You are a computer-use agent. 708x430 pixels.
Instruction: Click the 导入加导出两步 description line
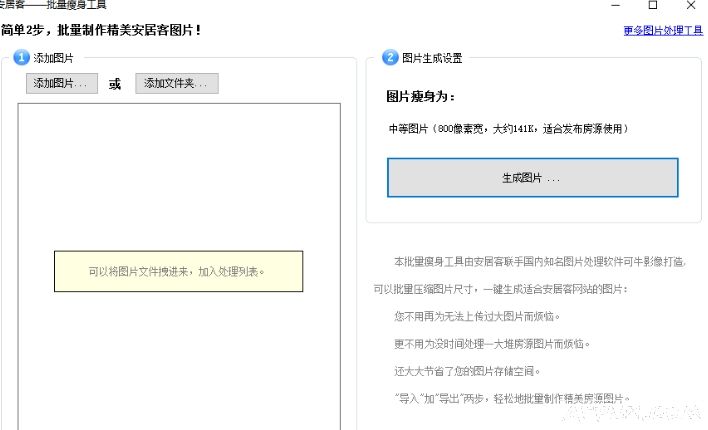pos(512,398)
